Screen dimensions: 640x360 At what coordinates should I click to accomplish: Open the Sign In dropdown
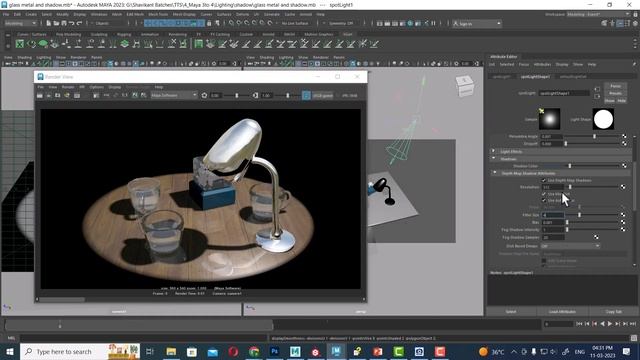[x=476, y=24]
